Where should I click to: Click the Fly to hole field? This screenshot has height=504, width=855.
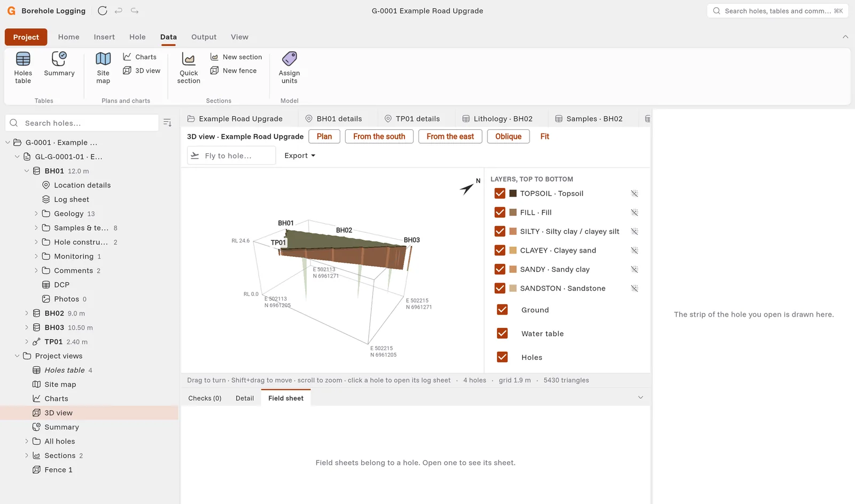(x=231, y=155)
